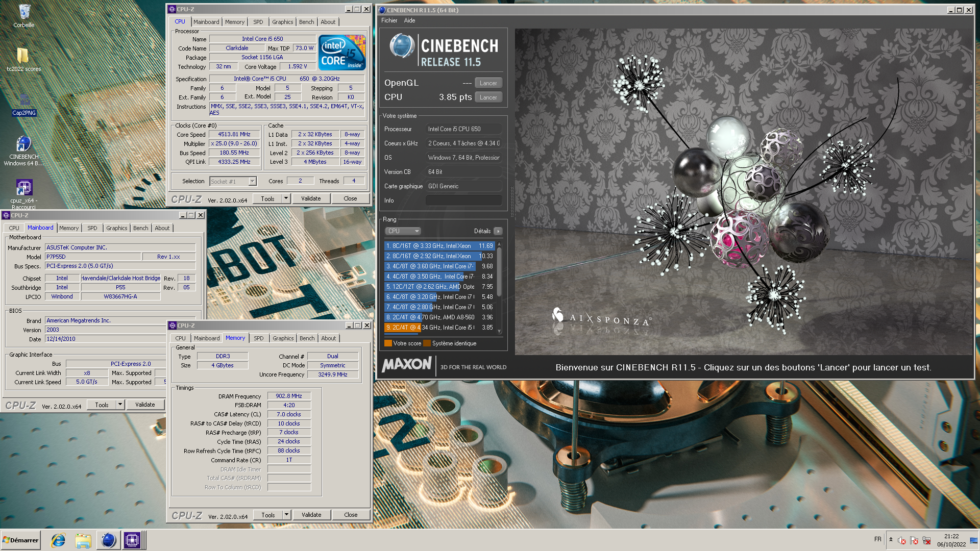
Task: Open the Tools dropdown arrow in Memory window
Action: click(x=286, y=515)
